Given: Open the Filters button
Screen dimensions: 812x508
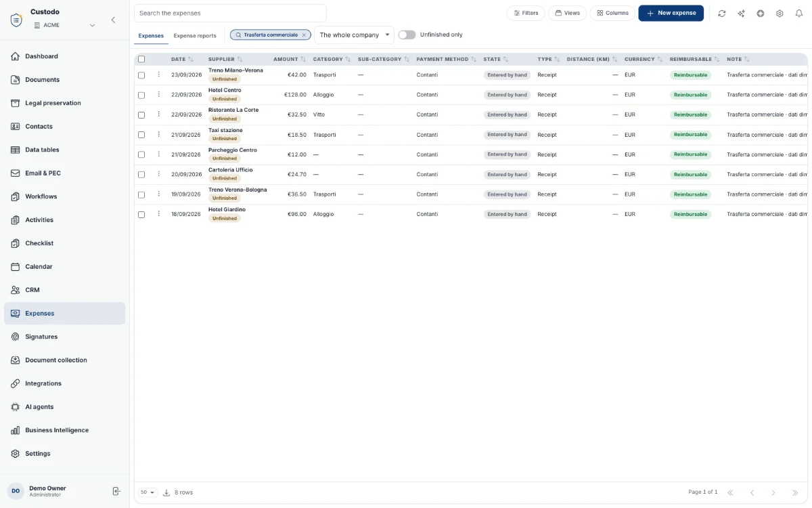Looking at the screenshot, I should coord(525,13).
